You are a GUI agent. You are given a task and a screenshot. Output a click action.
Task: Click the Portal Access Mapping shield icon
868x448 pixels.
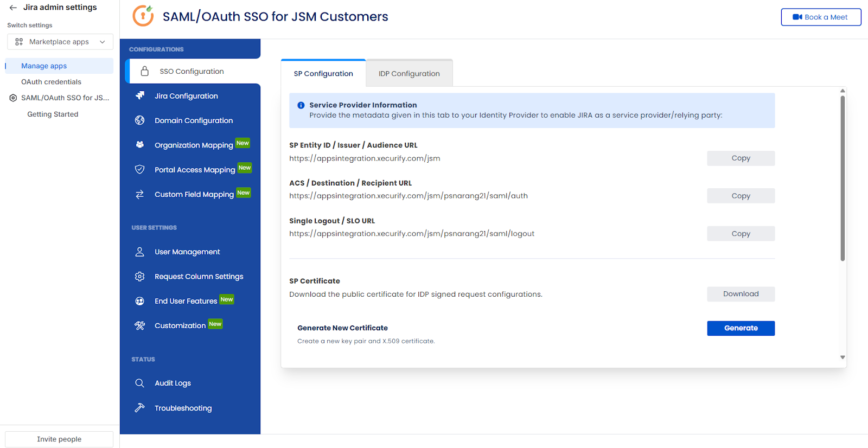tap(140, 169)
